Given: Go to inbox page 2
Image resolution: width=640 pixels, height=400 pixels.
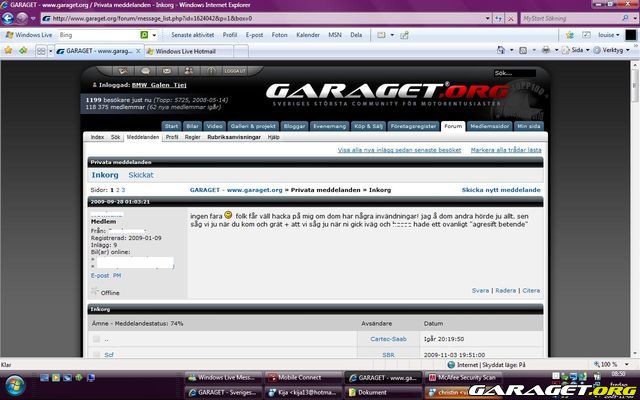Looking at the screenshot, I should (118, 190).
